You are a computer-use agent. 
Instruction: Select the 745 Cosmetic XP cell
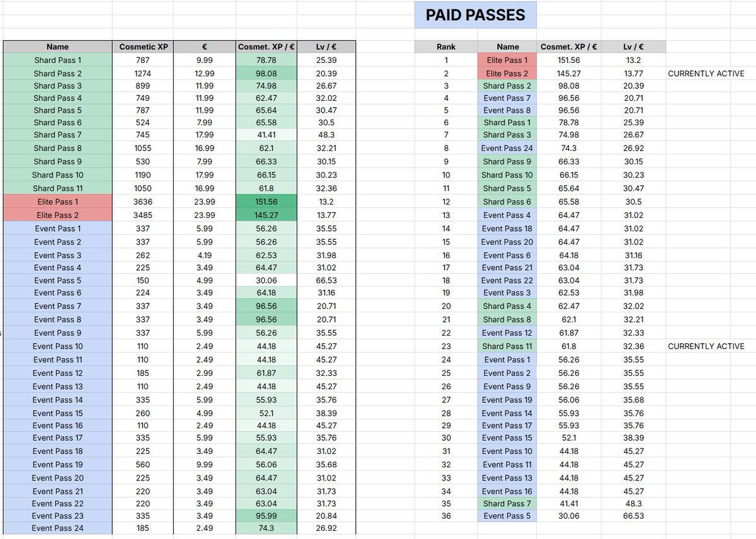pyautogui.click(x=143, y=135)
